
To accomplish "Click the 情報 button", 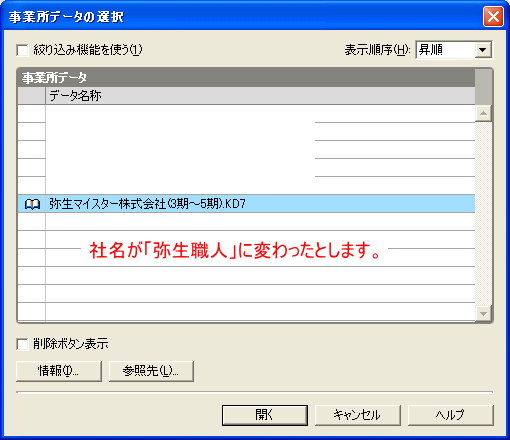I will (59, 371).
